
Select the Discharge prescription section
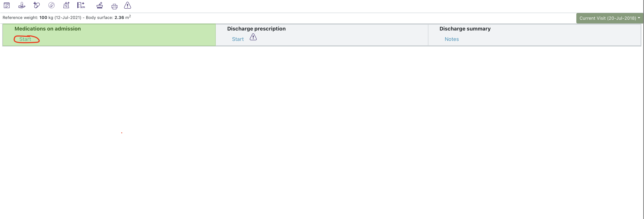click(x=256, y=29)
